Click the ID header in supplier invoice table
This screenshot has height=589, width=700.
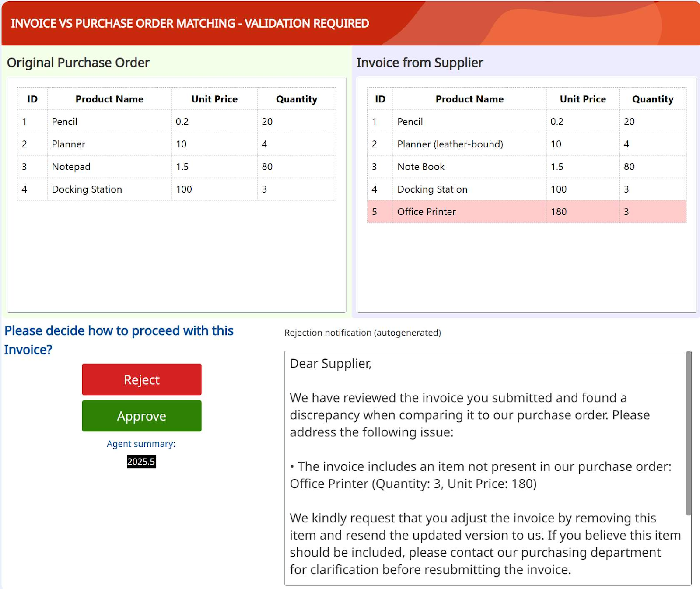[380, 99]
